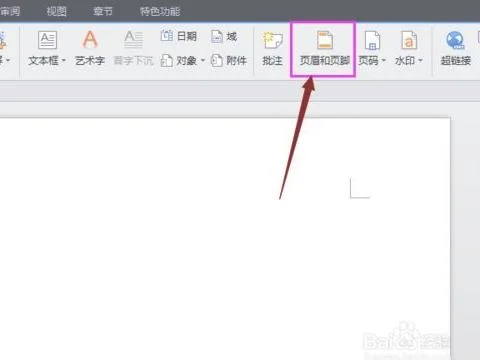Insert an 对象 object
The image size is (480, 360).
pos(178,61)
